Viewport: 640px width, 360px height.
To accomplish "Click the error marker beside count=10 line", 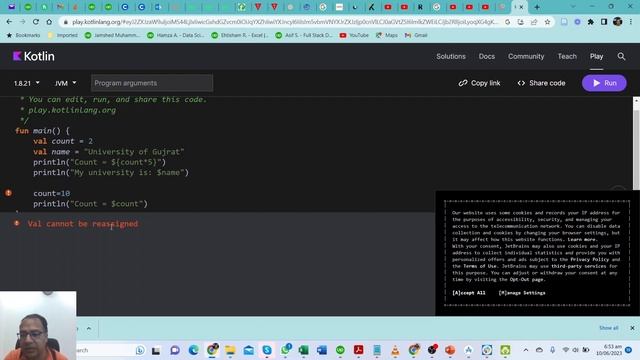I will [8, 193].
